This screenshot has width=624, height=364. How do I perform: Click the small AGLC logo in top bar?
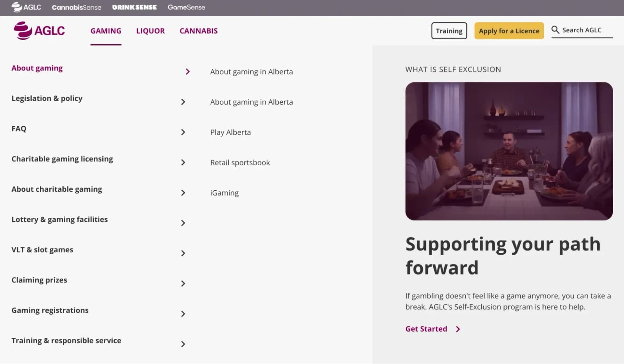coord(26,7)
